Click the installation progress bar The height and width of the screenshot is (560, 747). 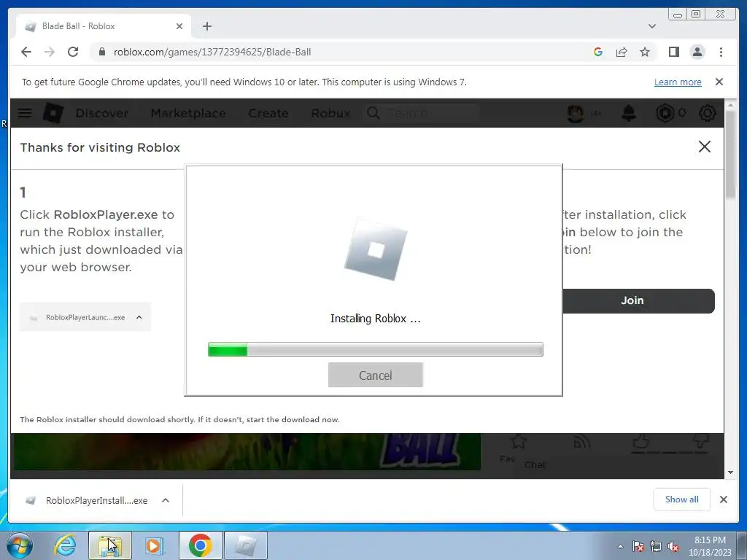pyautogui.click(x=376, y=349)
